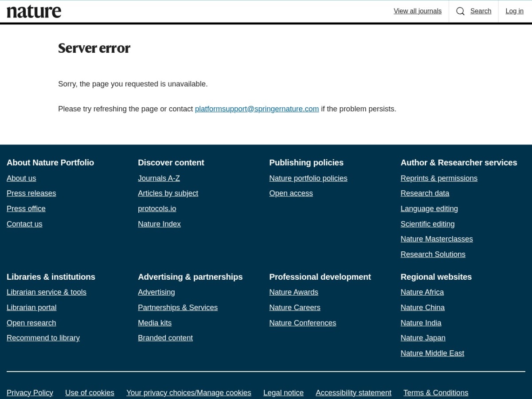Click Contact us in footer

click(x=24, y=224)
